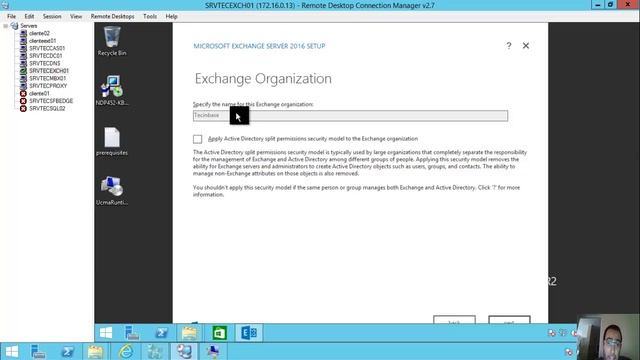The width and height of the screenshot is (640, 360).
Task: Open Control Panel icon on local taskbar
Action: (155, 351)
